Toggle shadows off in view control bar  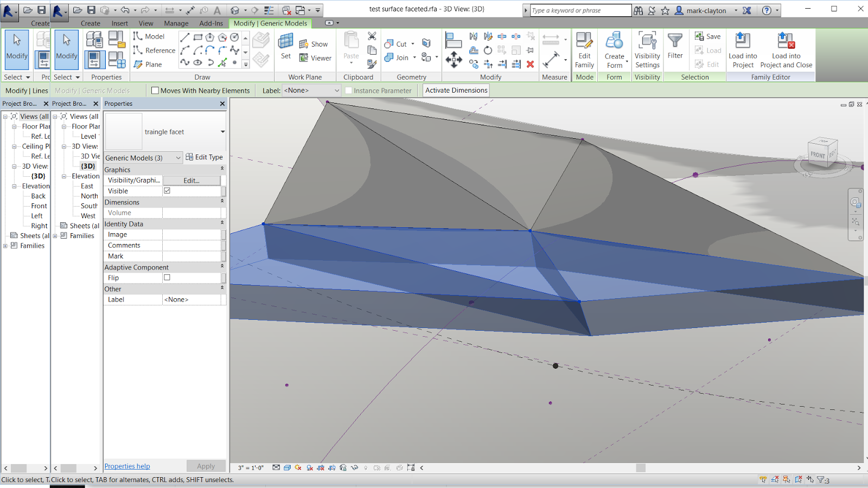(297, 467)
